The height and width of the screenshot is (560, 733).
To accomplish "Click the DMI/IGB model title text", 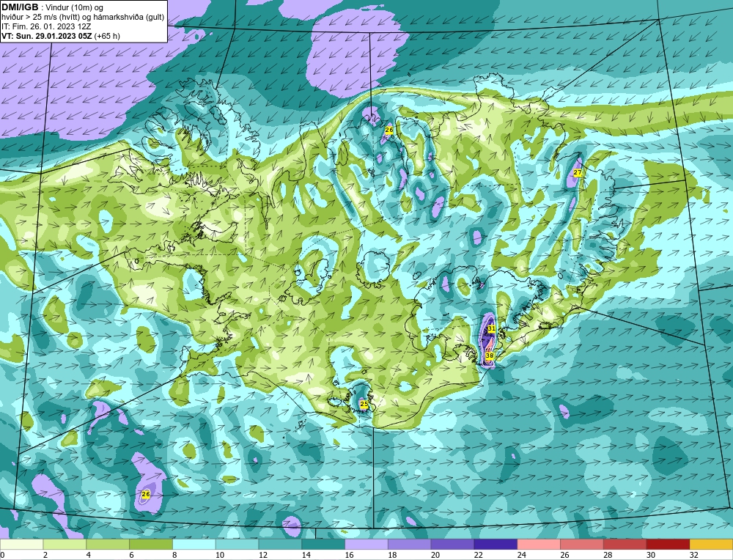I will [x=20, y=7].
